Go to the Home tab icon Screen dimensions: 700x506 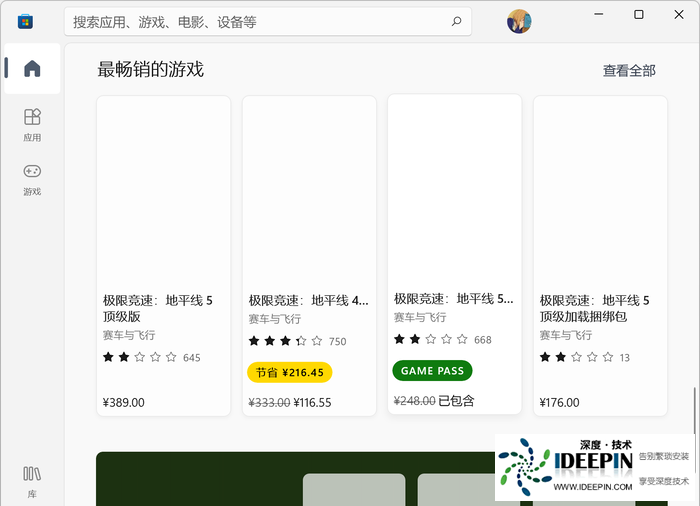(32, 68)
